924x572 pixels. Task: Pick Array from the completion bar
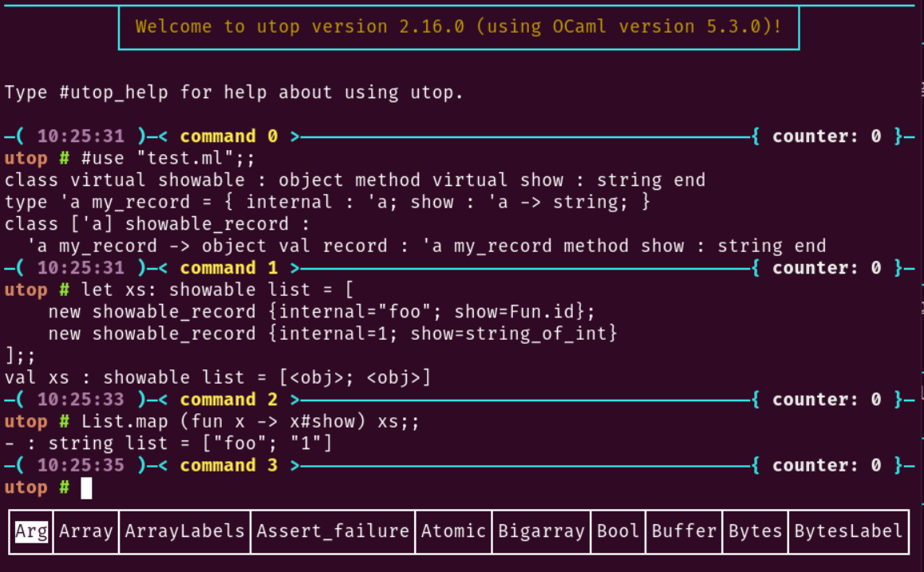[86, 531]
